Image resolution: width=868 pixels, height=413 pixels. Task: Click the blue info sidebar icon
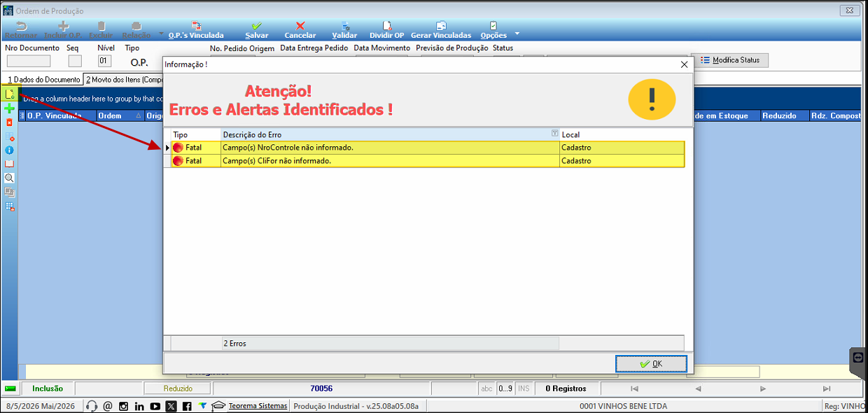coord(10,150)
